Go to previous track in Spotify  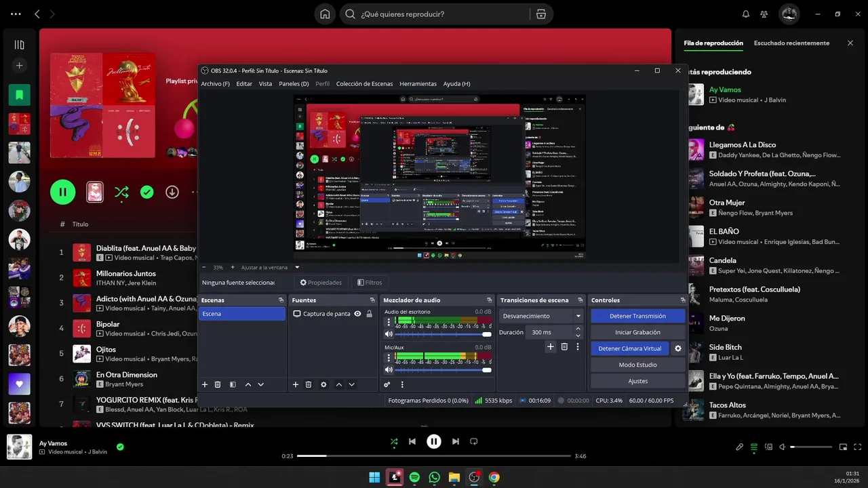[x=412, y=441]
